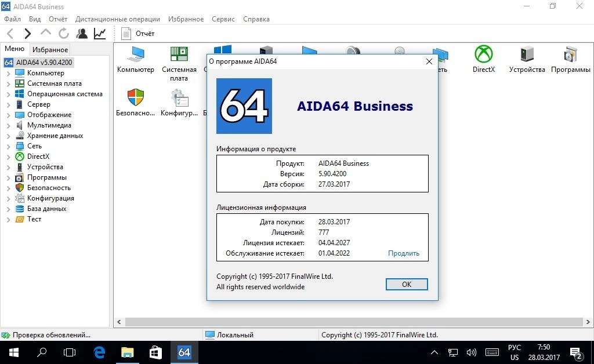This screenshot has width=594, height=364.
Task: Expand the Тест node chevron
Action: pos(8,219)
